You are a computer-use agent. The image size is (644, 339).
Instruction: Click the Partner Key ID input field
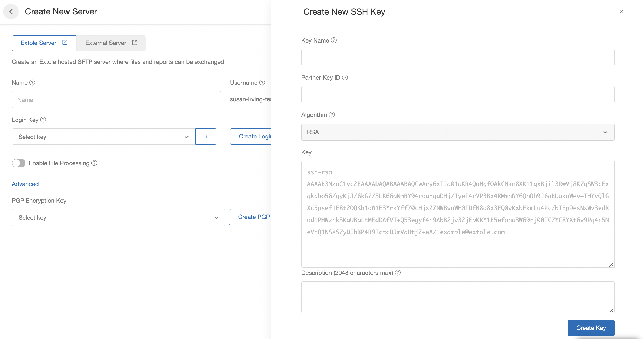(x=458, y=95)
